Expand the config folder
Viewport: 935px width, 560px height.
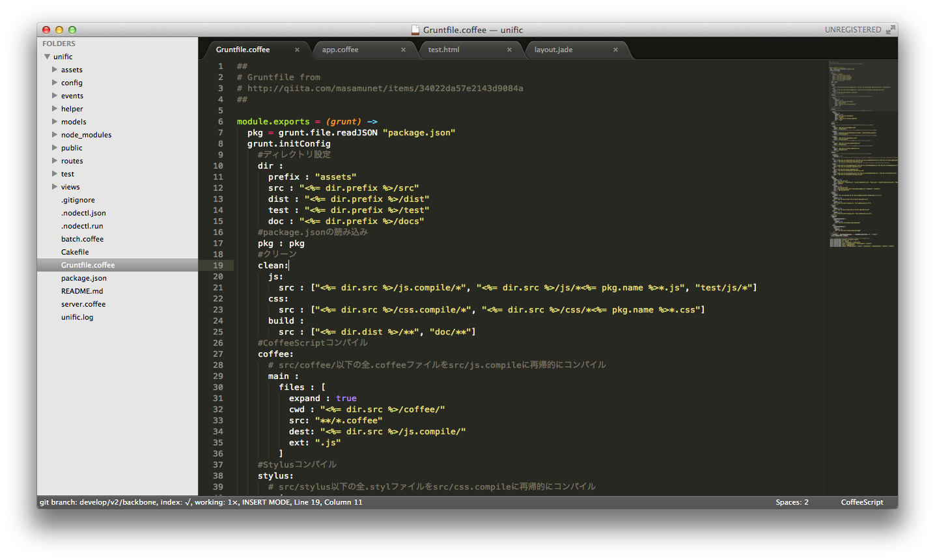tap(55, 83)
